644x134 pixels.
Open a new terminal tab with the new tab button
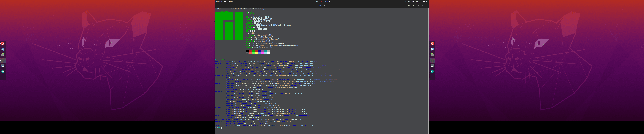[x=218, y=5]
